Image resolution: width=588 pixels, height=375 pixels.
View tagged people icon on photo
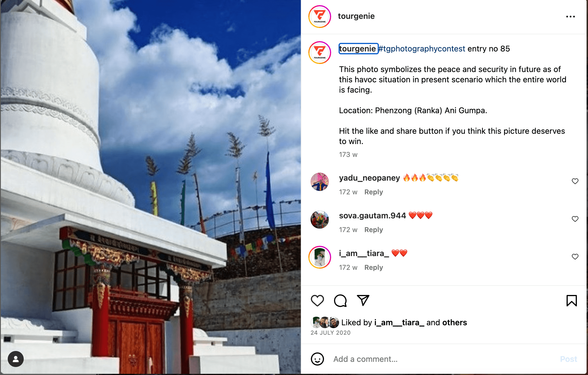coord(16,359)
